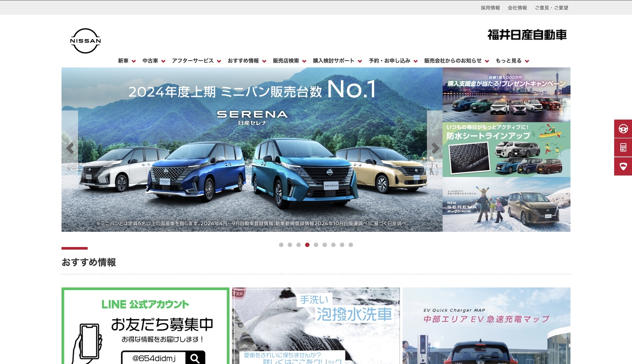The image size is (632, 364).
Task: Select the sixth carousel dot
Action: [324, 245]
